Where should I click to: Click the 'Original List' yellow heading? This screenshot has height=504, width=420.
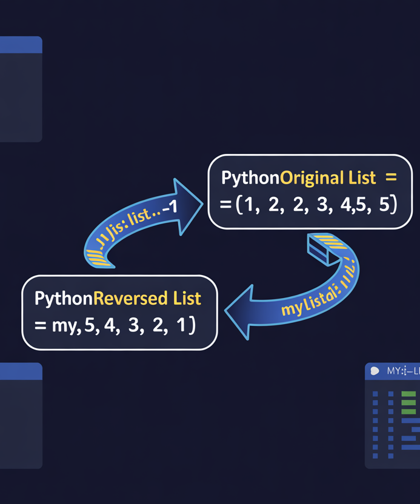tap(328, 178)
